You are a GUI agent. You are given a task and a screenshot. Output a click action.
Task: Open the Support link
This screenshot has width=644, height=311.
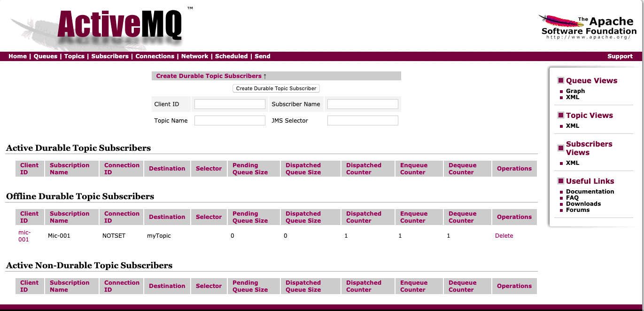click(x=620, y=56)
